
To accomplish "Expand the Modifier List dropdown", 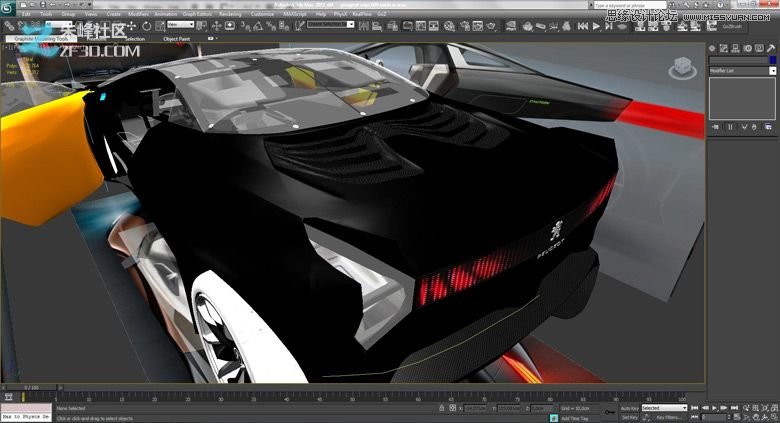I will click(742, 71).
